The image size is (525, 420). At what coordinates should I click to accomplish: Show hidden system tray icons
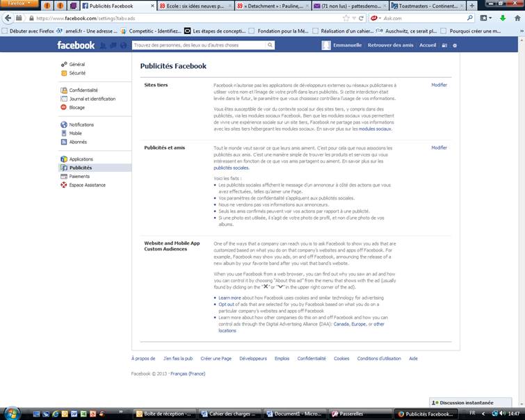pyautogui.click(x=483, y=414)
